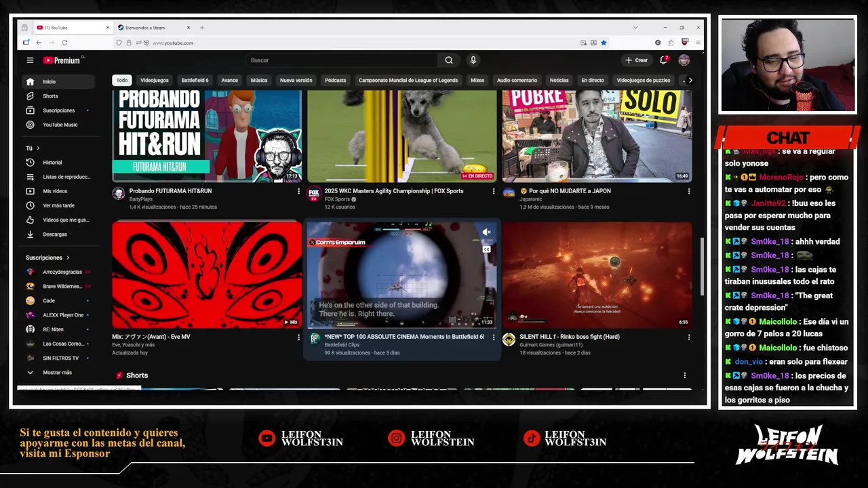Open the Eve MV red mix thumbnail
The width and height of the screenshot is (868, 488).
207,274
